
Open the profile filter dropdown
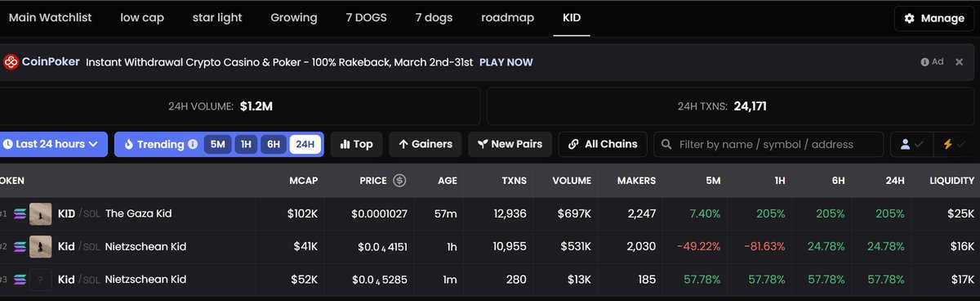pos(911,145)
